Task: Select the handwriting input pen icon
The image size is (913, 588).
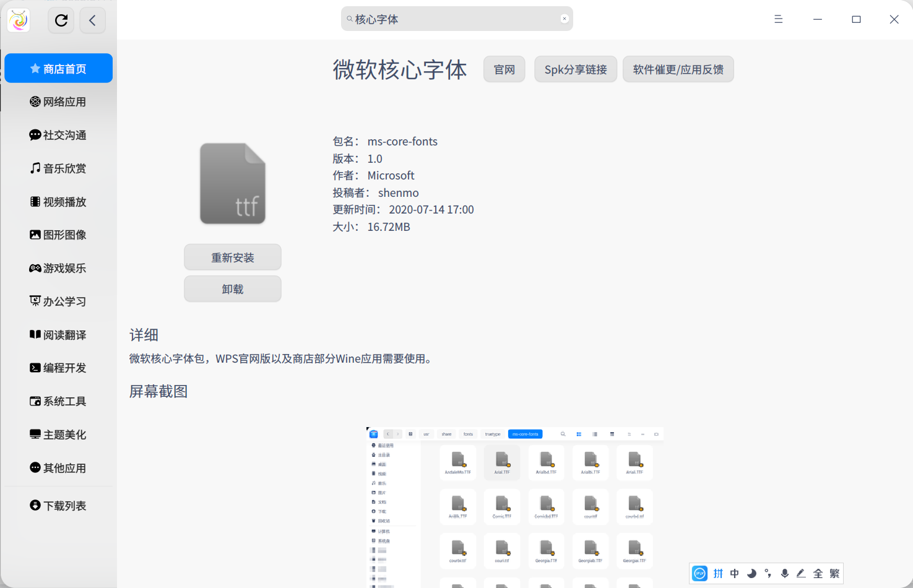Action: click(800, 574)
